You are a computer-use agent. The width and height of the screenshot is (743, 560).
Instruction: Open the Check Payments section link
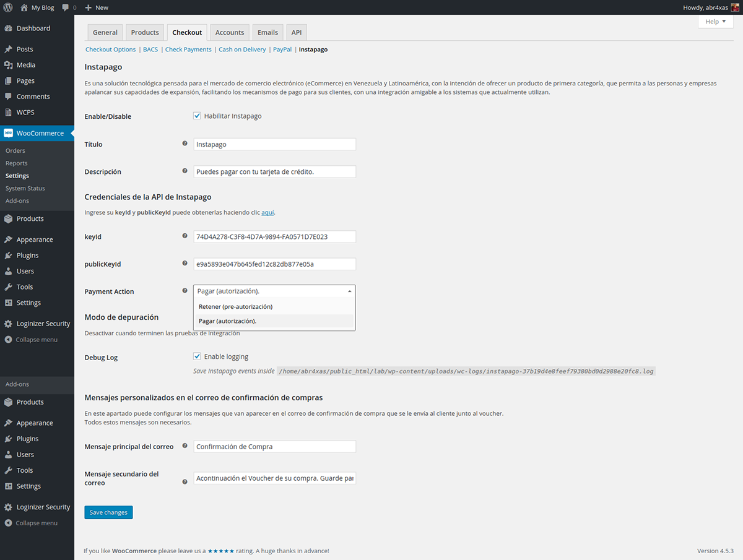click(188, 50)
